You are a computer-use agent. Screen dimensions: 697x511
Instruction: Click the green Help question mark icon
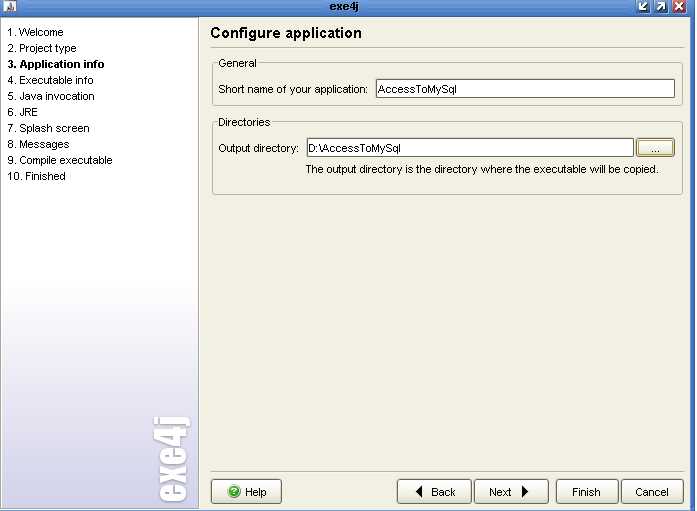coord(234,491)
